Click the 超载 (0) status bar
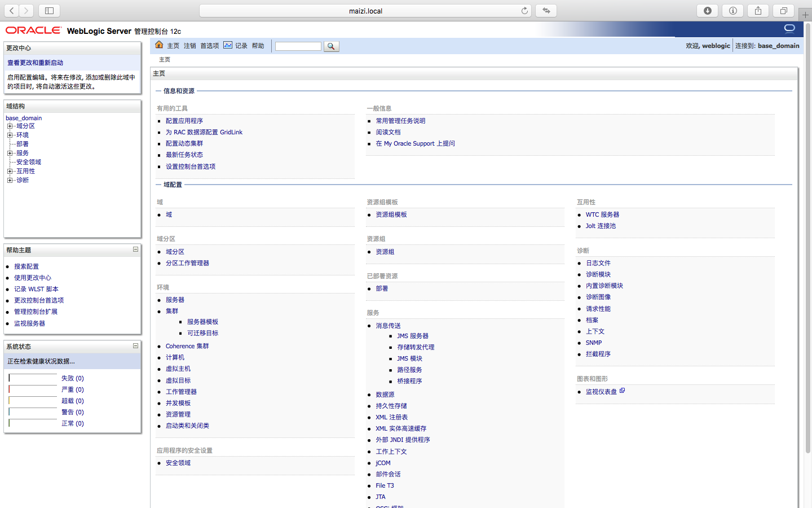This screenshot has width=812, height=508. 33,401
